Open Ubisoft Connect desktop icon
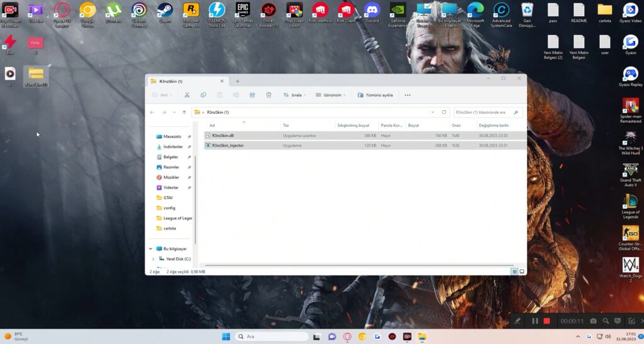This screenshot has width=644, height=344. click(139, 14)
